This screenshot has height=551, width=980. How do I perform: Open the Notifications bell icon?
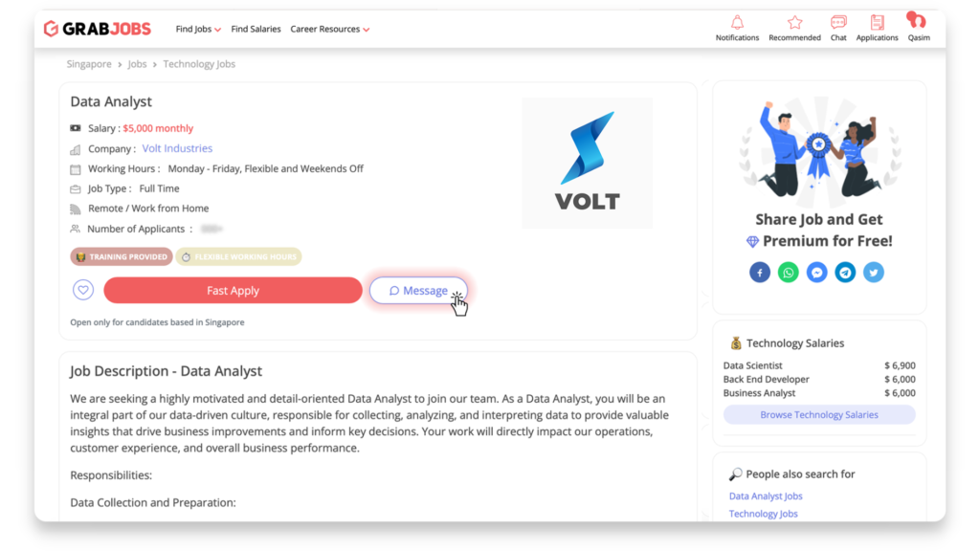[738, 23]
